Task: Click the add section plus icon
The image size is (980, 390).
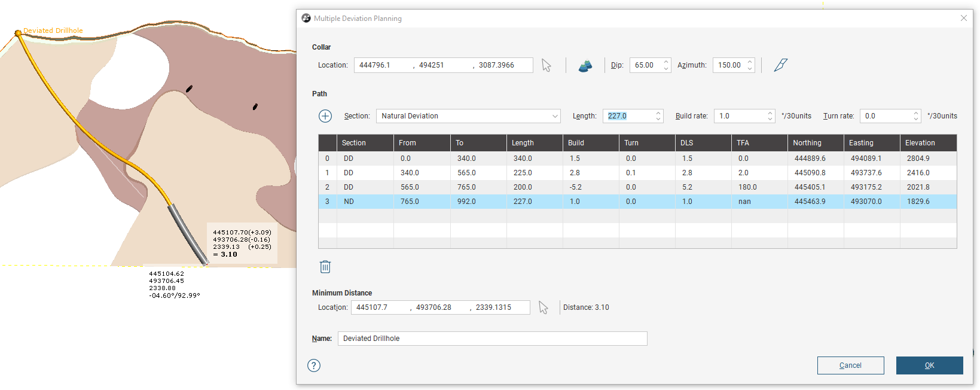Action: pyautogui.click(x=325, y=116)
